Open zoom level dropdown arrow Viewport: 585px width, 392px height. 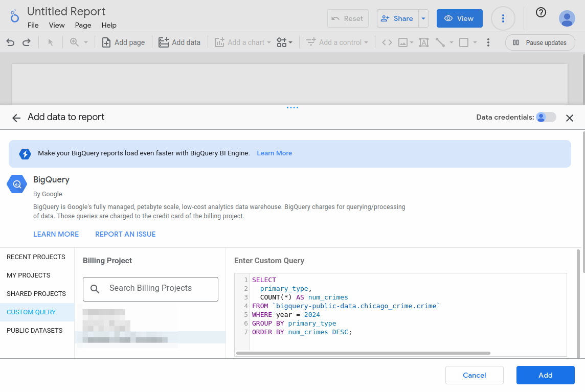tap(86, 42)
